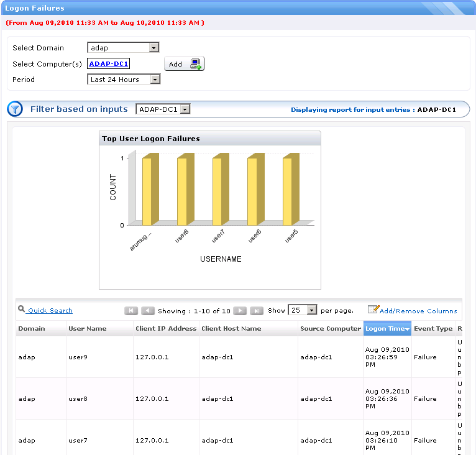Click the user8 bar in chart

click(182, 191)
